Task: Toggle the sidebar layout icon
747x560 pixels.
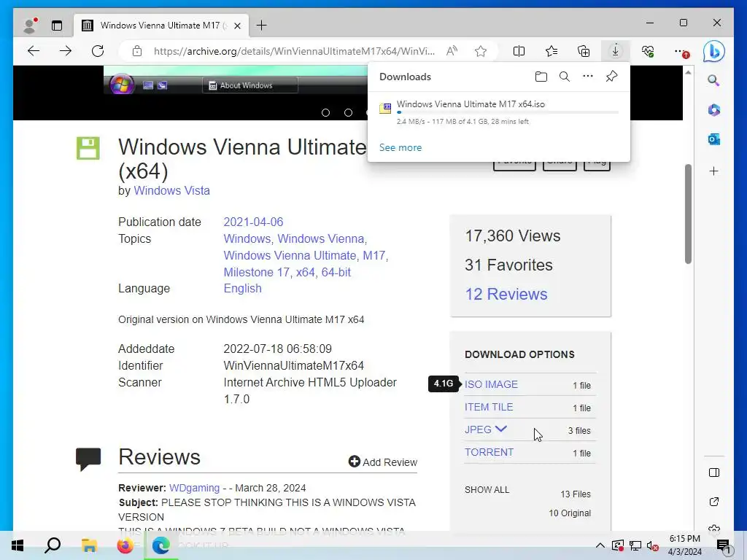Action: (x=713, y=472)
